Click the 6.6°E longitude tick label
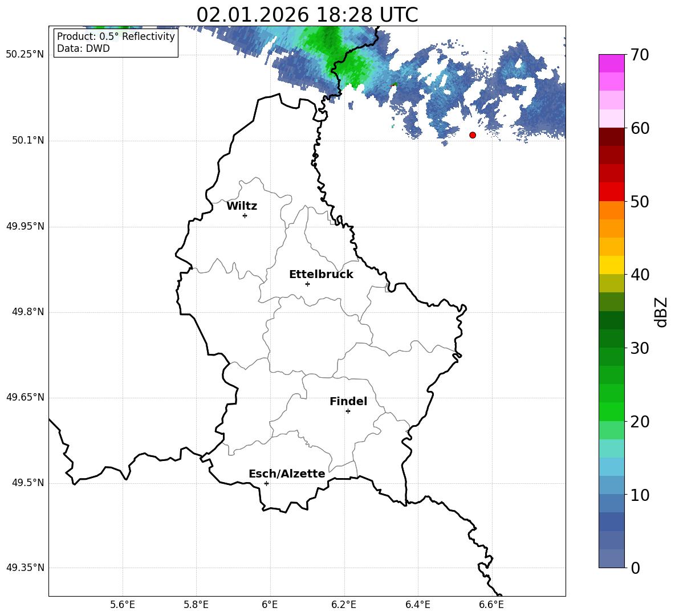Image resolution: width=675 pixels, height=616 pixels. coord(491,605)
